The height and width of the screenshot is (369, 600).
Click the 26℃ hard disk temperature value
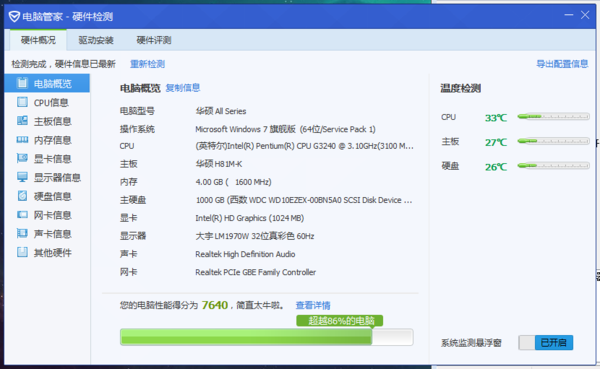coord(496,167)
